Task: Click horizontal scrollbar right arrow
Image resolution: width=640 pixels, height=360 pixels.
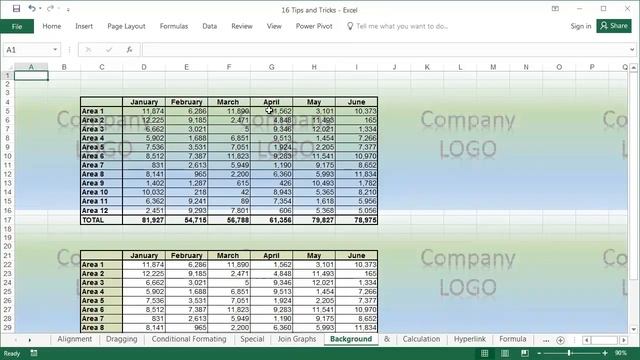Action: (624, 340)
